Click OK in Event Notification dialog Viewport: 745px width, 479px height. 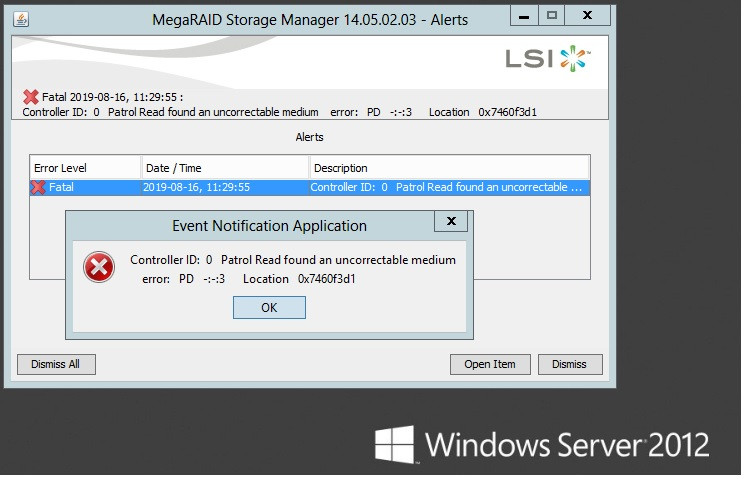(x=270, y=309)
